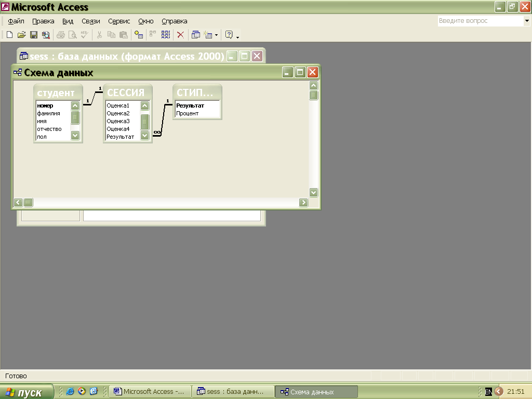Screen dimensions: 532x399
Task: Click Схема данных horizontal scroll right arrow
Action: 303,203
